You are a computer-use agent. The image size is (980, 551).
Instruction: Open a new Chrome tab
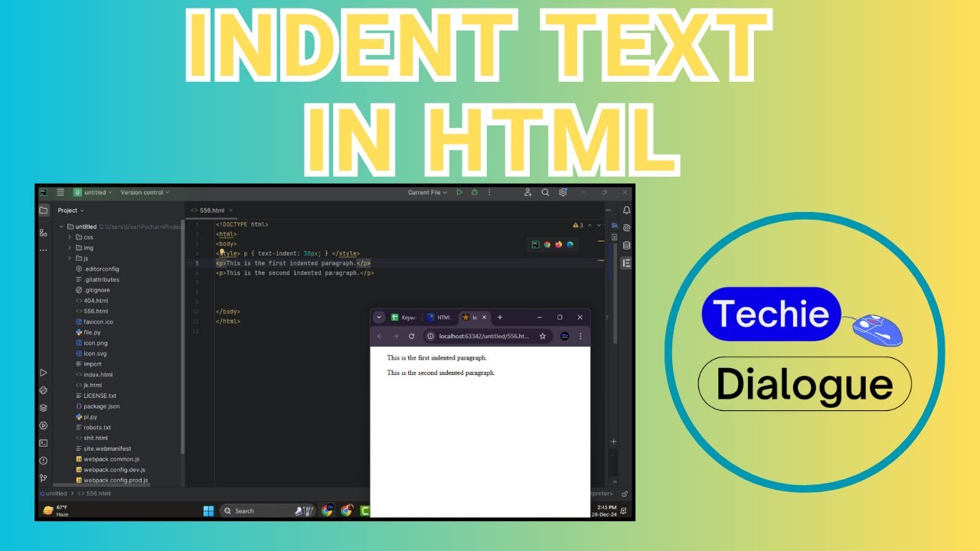[x=500, y=317]
